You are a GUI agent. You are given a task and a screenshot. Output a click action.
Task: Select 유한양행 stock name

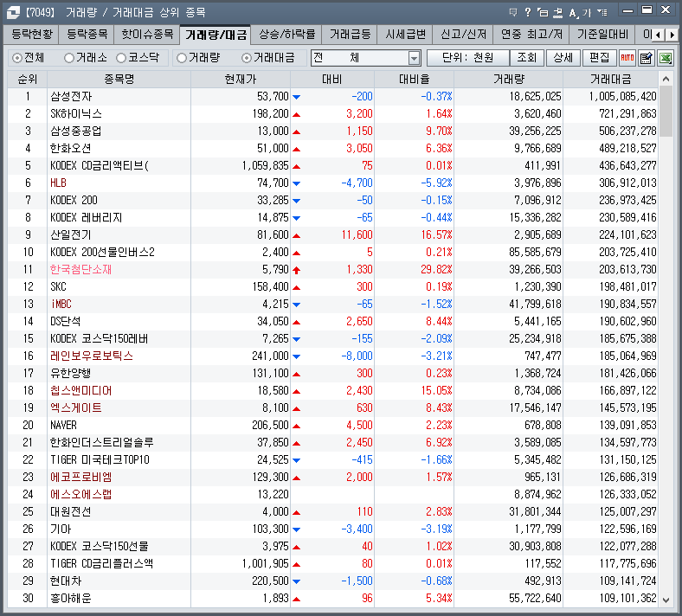pos(70,374)
